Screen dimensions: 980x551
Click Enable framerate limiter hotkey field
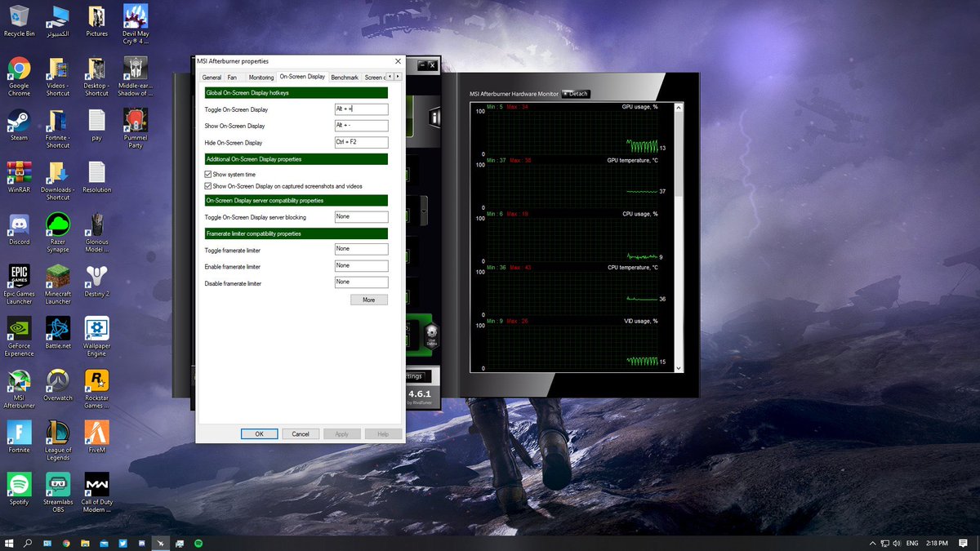pyautogui.click(x=361, y=266)
